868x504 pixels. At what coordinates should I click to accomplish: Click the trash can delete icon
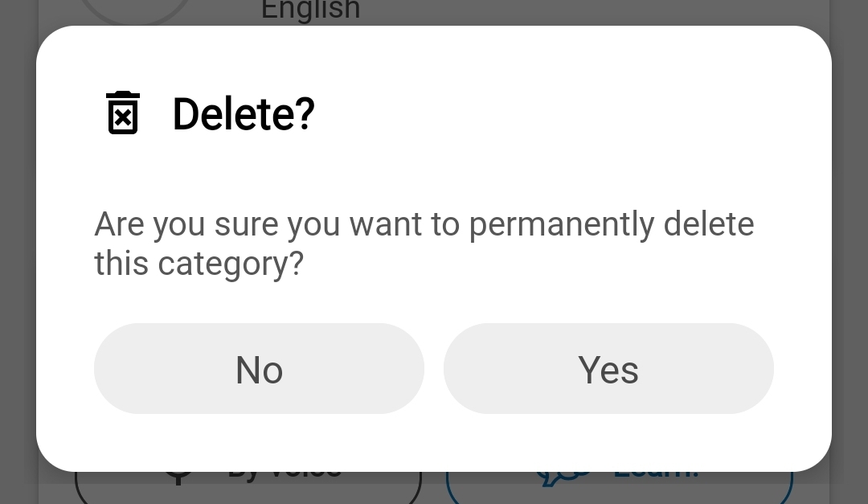pyautogui.click(x=123, y=113)
